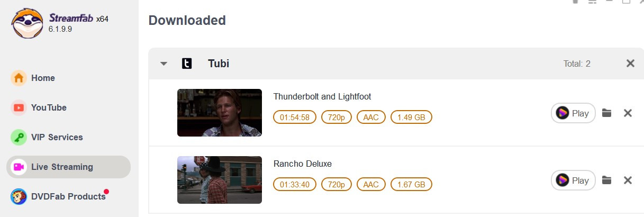Image resolution: width=644 pixels, height=217 pixels.
Task: Open the Home section in sidebar
Action: tap(68, 78)
